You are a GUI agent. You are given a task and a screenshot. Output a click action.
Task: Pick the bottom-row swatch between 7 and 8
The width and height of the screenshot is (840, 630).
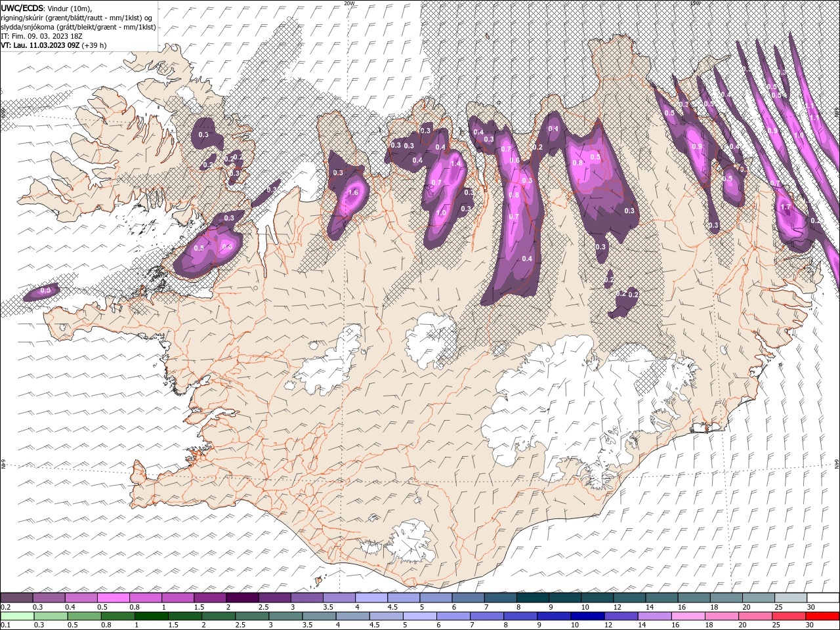click(486, 616)
